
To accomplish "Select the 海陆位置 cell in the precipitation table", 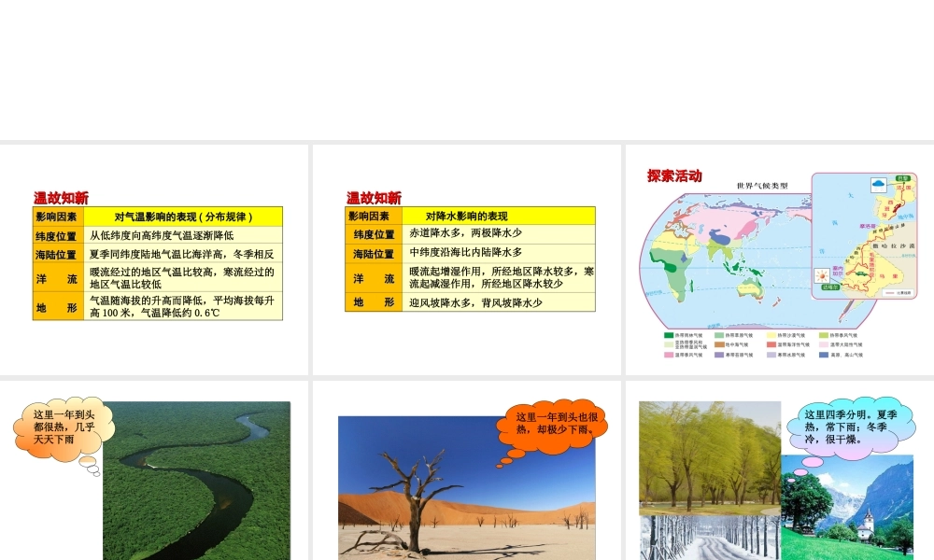I will tap(375, 253).
